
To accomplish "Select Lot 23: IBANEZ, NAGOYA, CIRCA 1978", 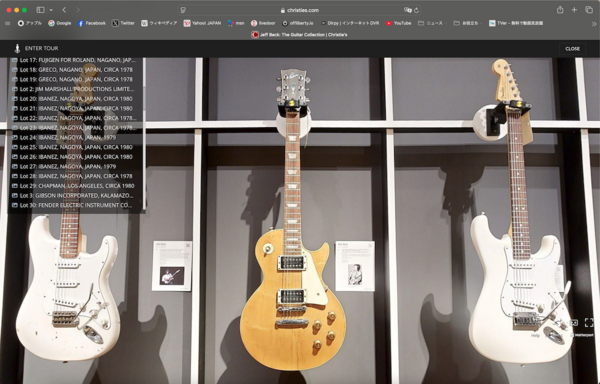I will pos(75,128).
